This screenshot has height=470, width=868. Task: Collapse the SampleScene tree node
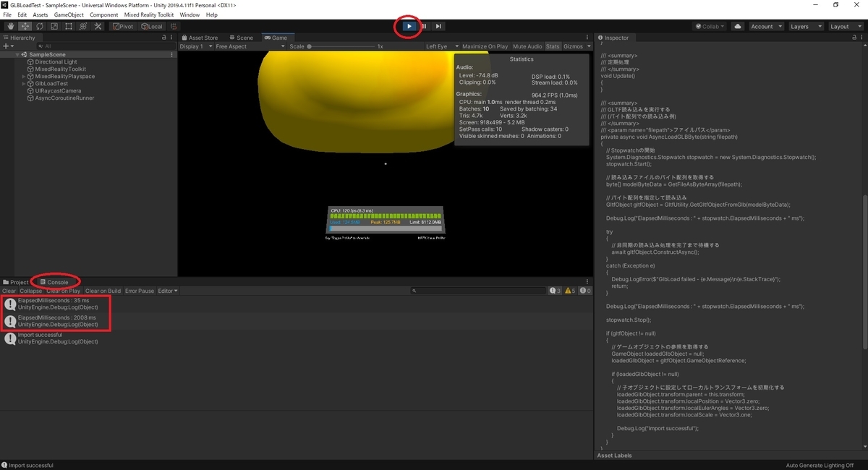[x=17, y=54]
